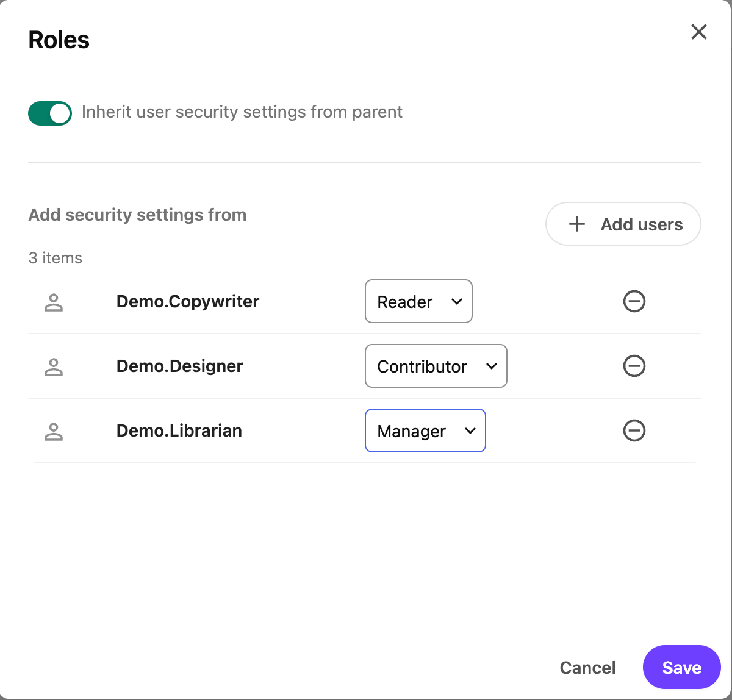Save the role changes

click(x=681, y=667)
